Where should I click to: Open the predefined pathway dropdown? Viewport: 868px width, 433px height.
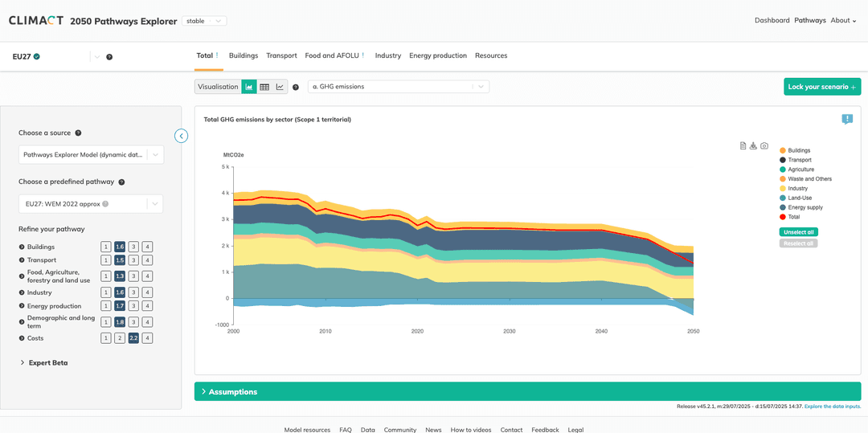pyautogui.click(x=91, y=204)
